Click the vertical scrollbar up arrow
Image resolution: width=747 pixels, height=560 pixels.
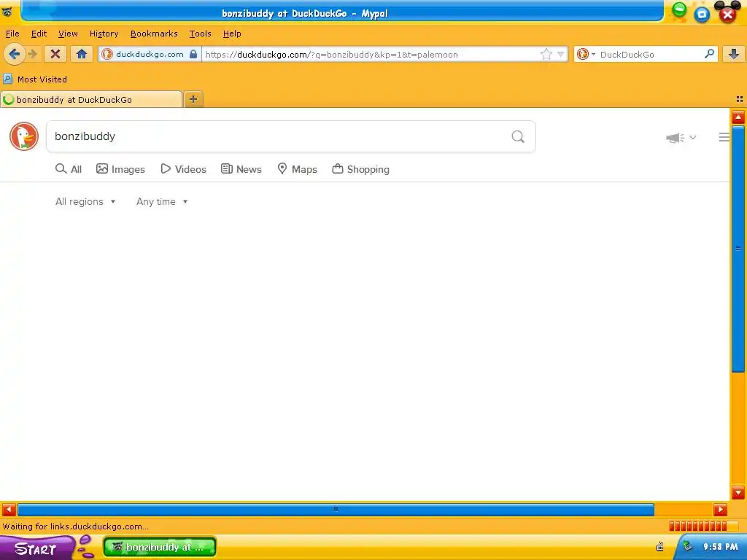[738, 117]
